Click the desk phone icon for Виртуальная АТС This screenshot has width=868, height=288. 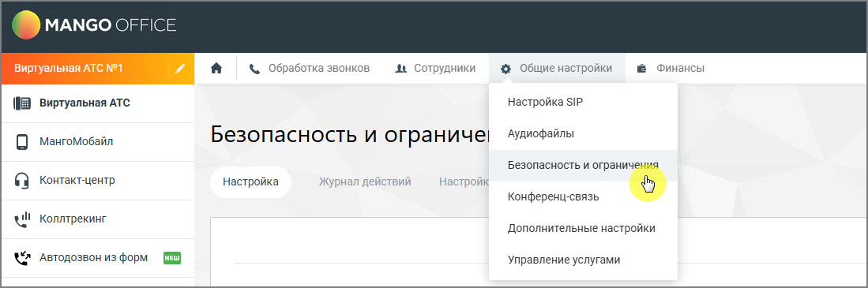(21, 103)
